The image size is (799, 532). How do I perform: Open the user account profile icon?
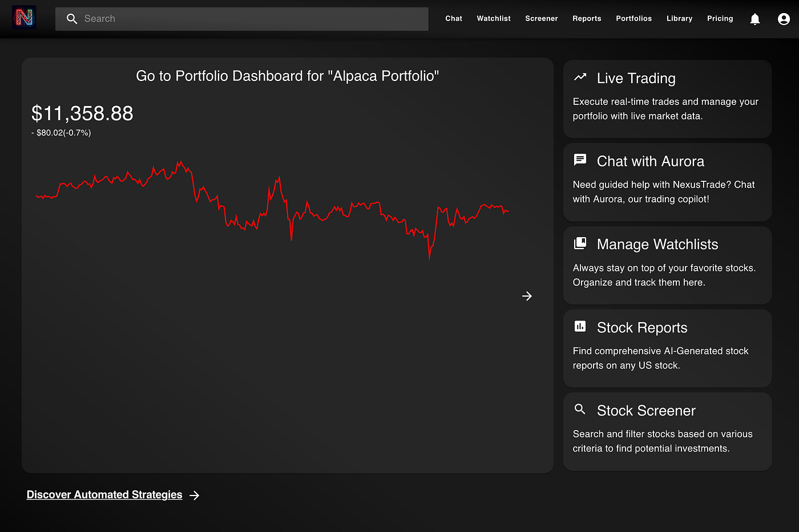[784, 19]
